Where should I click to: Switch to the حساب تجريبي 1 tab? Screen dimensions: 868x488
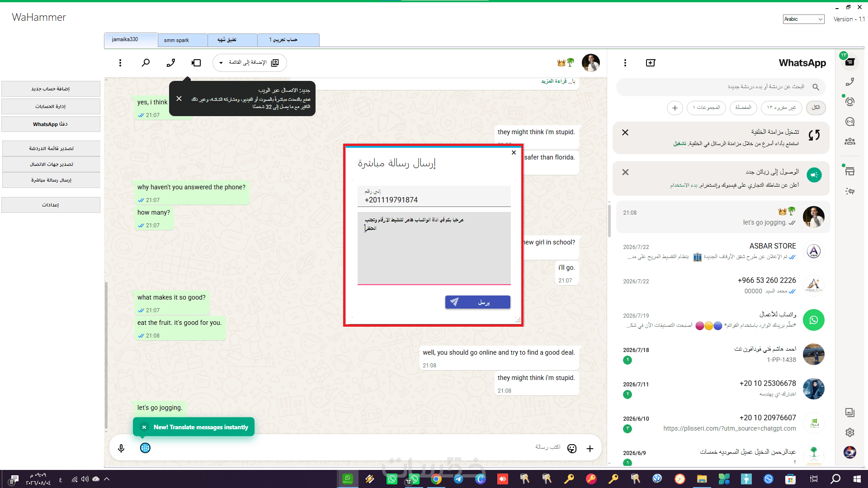[x=288, y=40]
